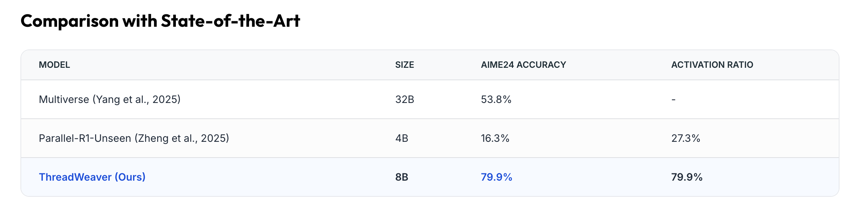This screenshot has height=214, width=868.
Task: Click the "Zheng et al., 2025" citation
Action: point(182,138)
